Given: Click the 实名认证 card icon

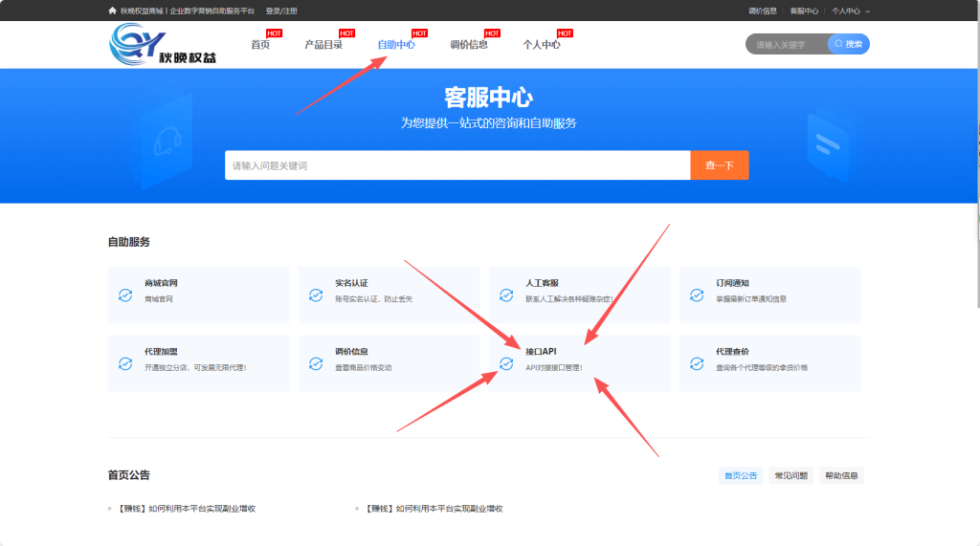Looking at the screenshot, I should point(316,295).
